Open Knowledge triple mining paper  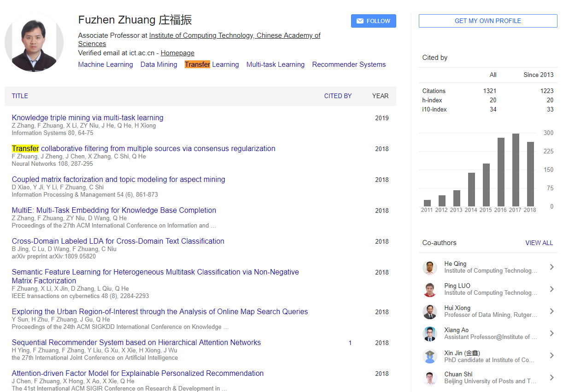click(88, 118)
